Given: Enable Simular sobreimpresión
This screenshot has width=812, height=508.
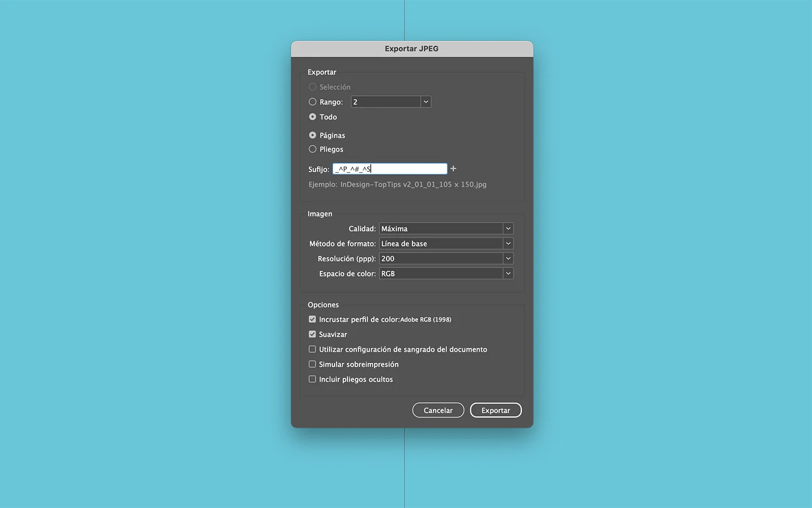Looking at the screenshot, I should 312,364.
